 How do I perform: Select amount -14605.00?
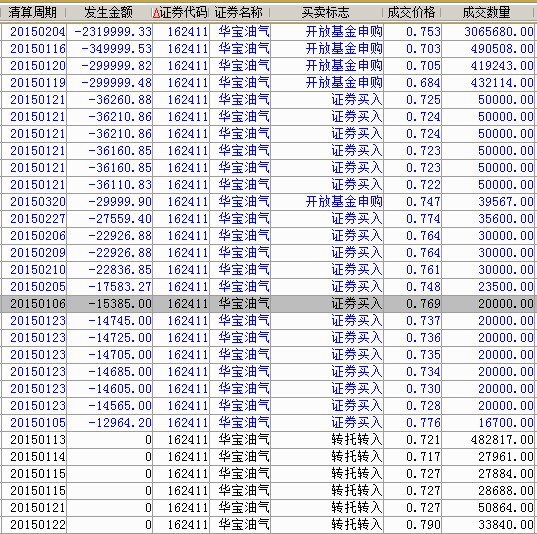(x=120, y=389)
